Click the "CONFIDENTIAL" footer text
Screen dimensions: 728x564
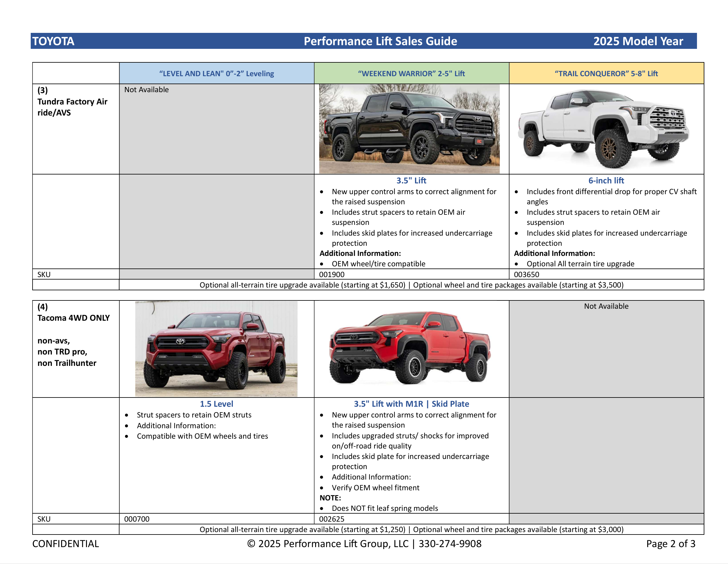coord(66,544)
